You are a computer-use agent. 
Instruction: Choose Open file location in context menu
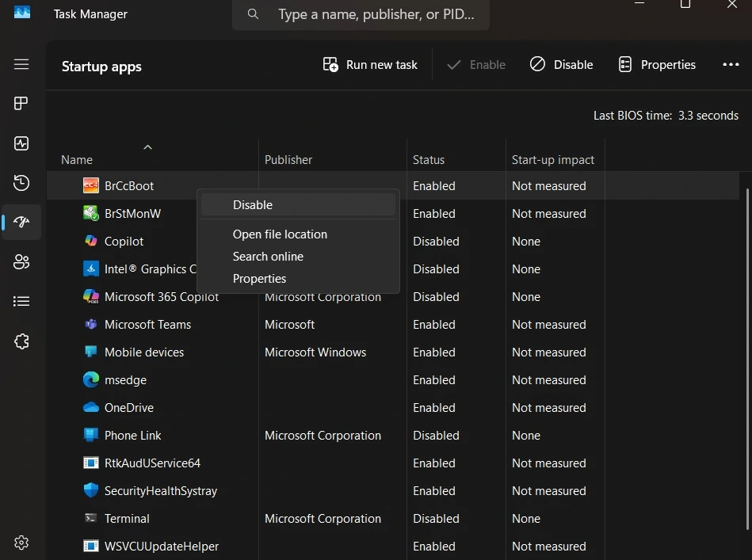(298, 234)
